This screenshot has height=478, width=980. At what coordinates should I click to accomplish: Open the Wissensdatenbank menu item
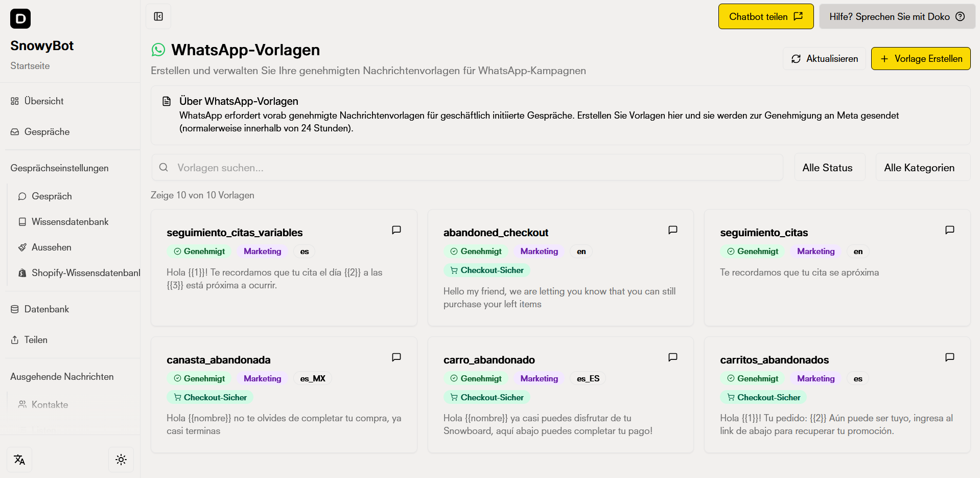(70, 222)
